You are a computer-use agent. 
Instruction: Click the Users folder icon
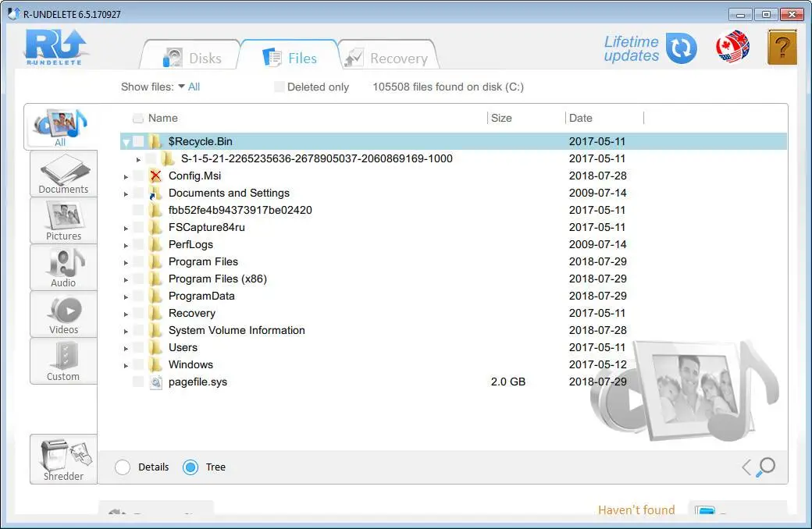click(155, 347)
